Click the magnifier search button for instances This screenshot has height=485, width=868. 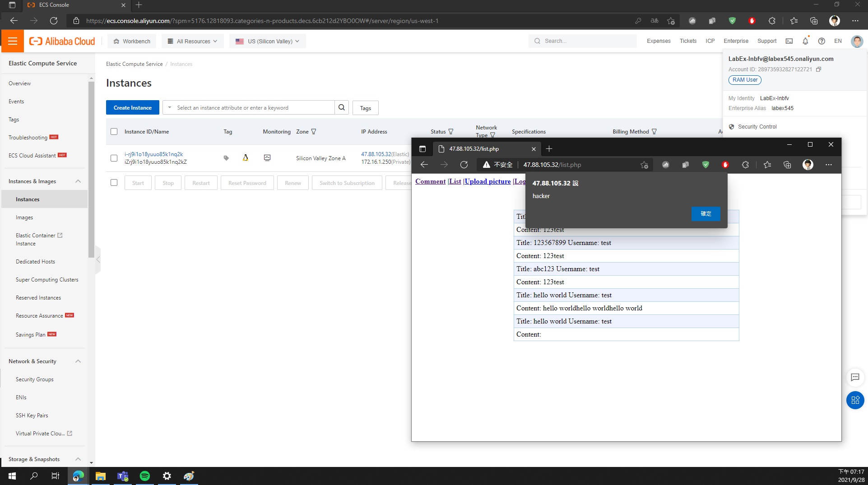pyautogui.click(x=342, y=107)
